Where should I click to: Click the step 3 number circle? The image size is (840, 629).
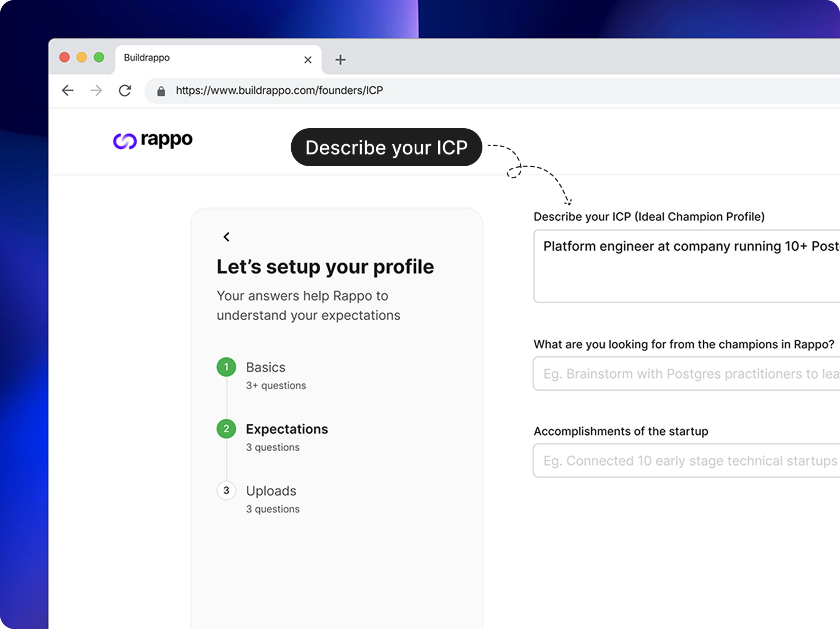click(226, 490)
